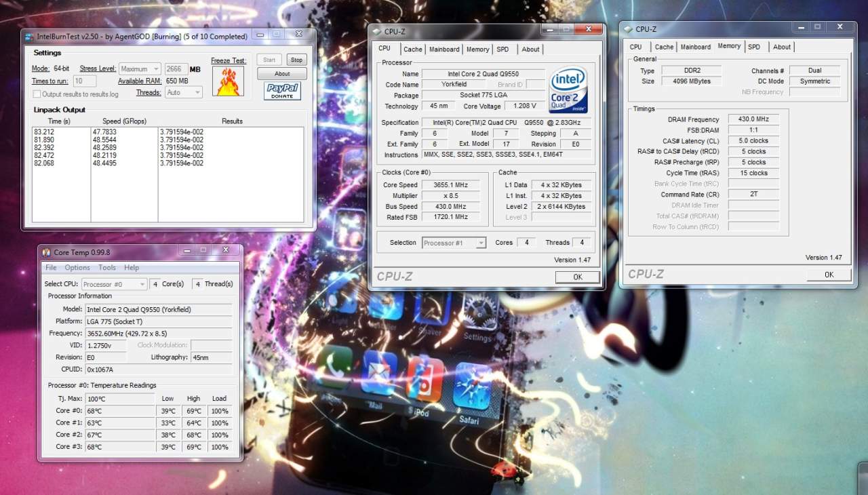Click the Level 2 cache 2 x 6144 KBytes
The height and width of the screenshot is (495, 868).
(563, 207)
